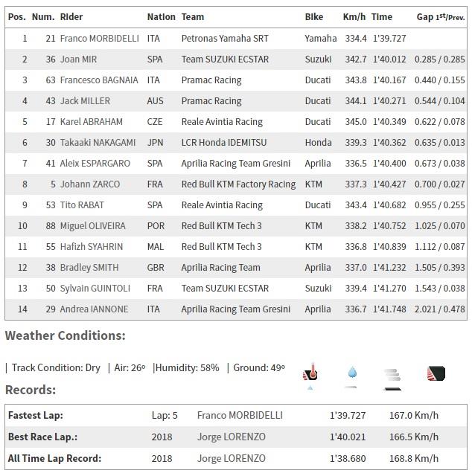472x476 pixels.
Task: Click Team SUZUKI ECSTAR in second row
Action: (x=225, y=59)
